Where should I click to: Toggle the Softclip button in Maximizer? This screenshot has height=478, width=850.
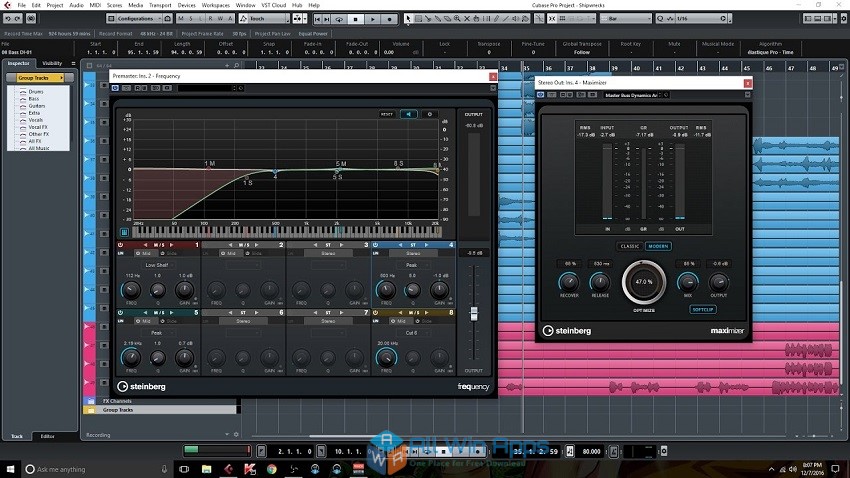coord(703,309)
